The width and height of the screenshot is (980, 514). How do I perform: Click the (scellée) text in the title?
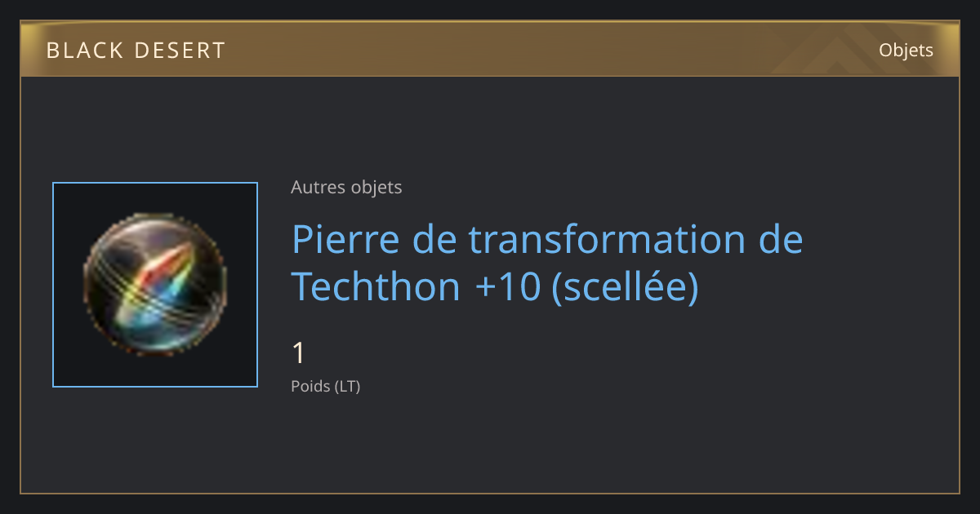pyautogui.click(x=626, y=286)
